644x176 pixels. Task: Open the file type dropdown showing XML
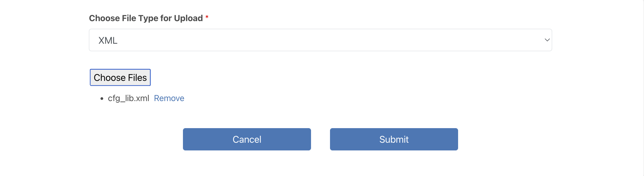tap(320, 40)
